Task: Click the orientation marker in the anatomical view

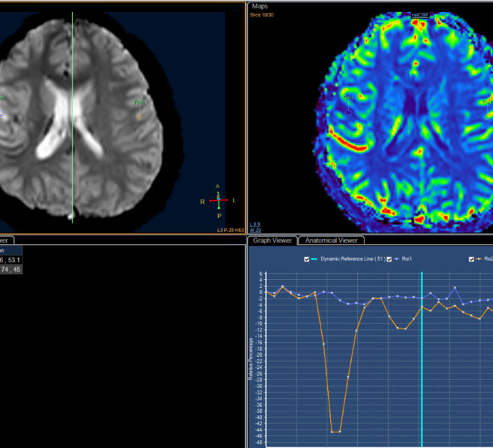Action: pos(218,200)
